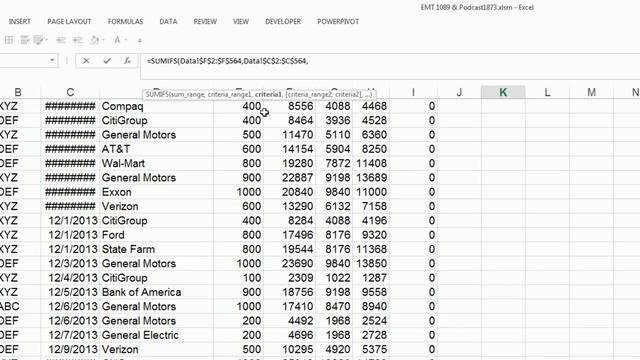Click inside the formula bar SUMIFS text
Viewport: 640px width, 360px height.
coord(227,61)
